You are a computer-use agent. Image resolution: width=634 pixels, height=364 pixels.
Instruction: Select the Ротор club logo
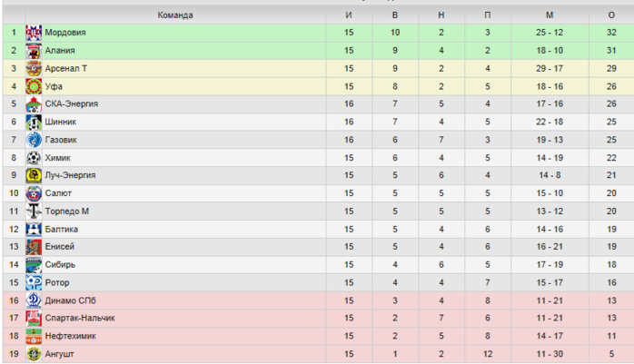coord(34,283)
